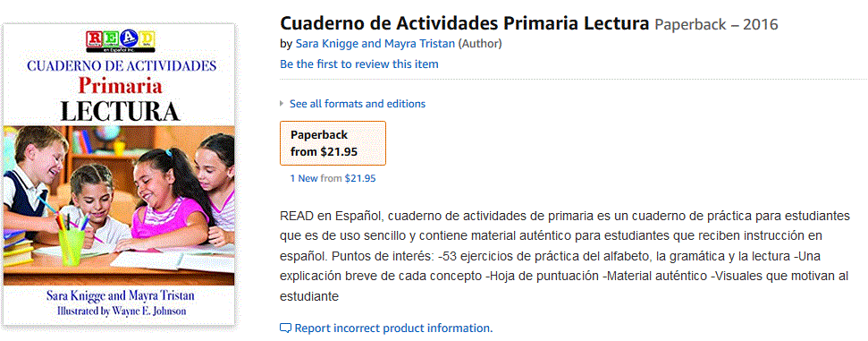Click the $21.95 price link below Paperback box

360,178
